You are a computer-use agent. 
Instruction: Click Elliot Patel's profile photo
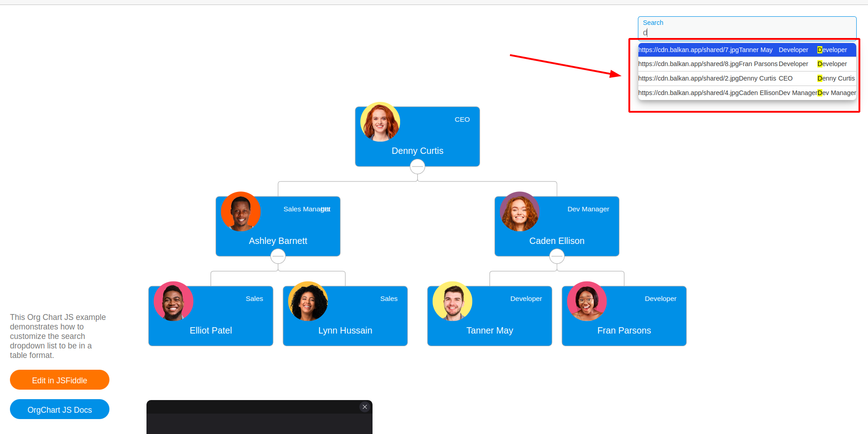pos(173,300)
